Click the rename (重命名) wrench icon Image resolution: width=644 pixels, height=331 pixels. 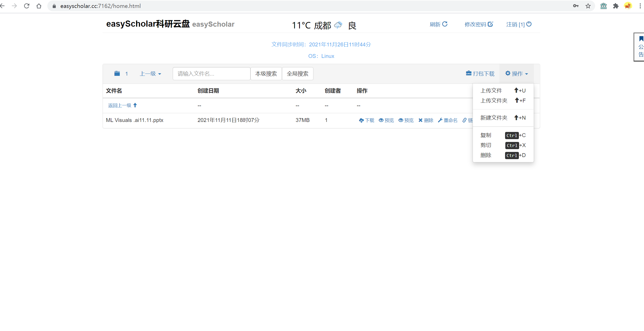440,120
